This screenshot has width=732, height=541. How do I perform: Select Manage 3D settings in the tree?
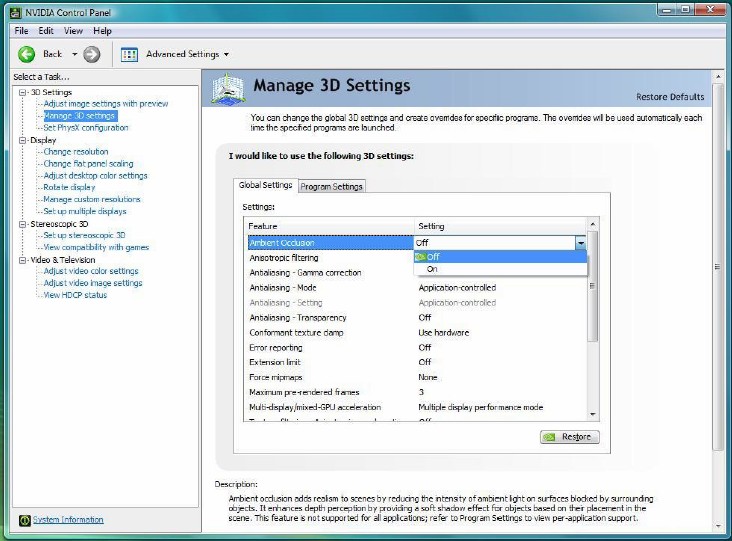click(79, 116)
